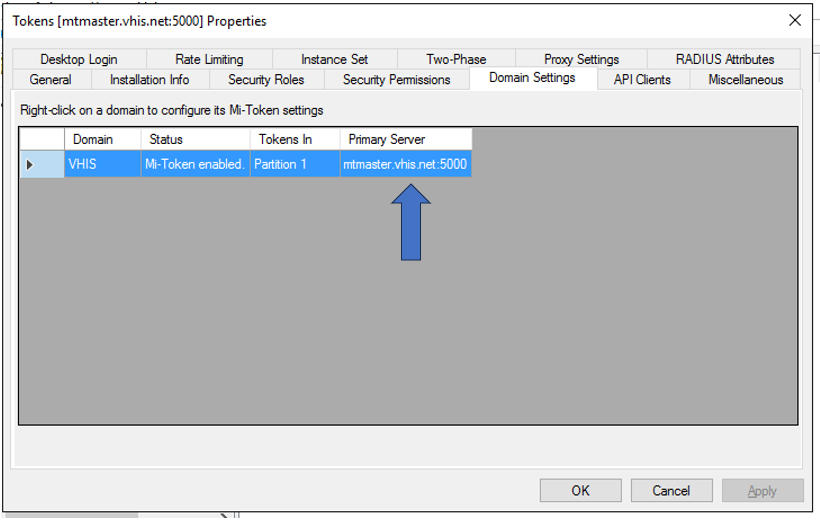Select the VHIS domain cell
This screenshot has height=520, width=820.
[x=102, y=164]
